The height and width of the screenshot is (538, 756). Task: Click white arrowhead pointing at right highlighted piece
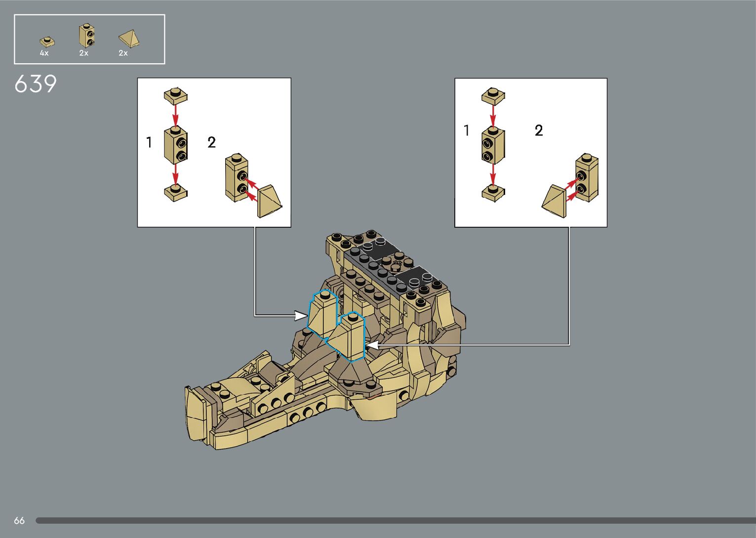[372, 345]
